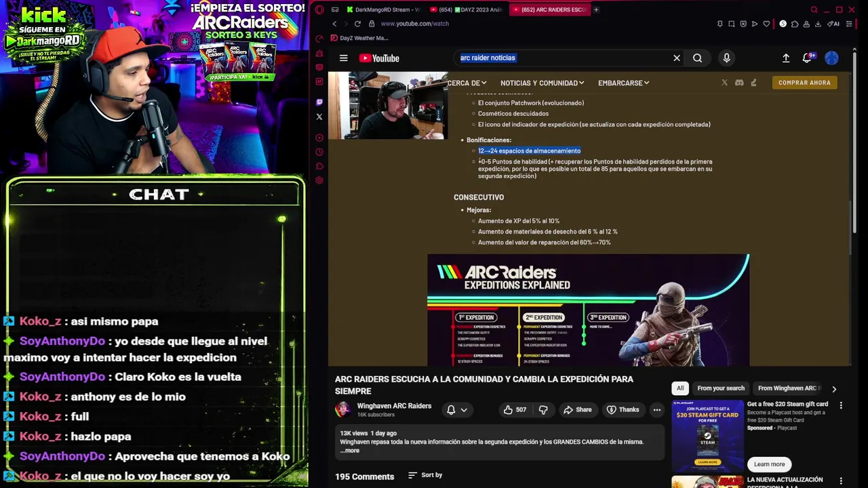Viewport: 868px width, 488px height.
Task: Select the ARC RAIDERS ESCU browser tab
Action: (x=549, y=9)
